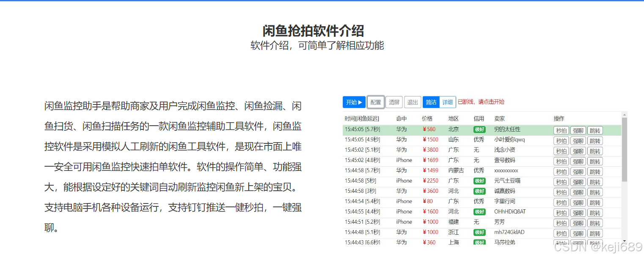
Task: Click the 操作 column header
Action: click(x=559, y=118)
